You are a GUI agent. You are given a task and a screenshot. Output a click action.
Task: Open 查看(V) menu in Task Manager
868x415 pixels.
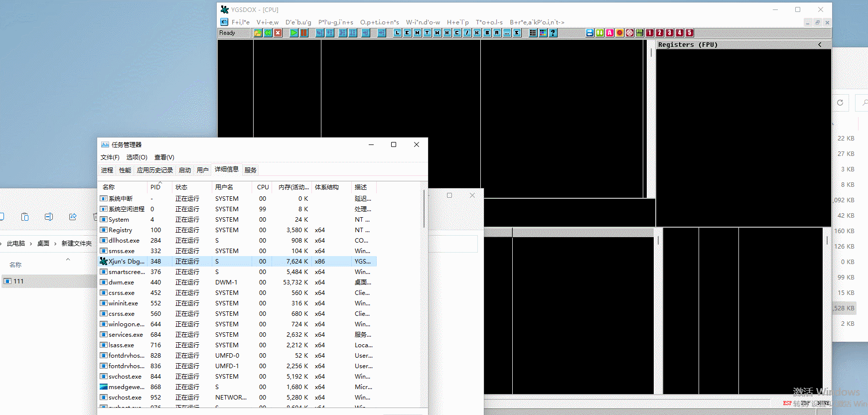[164, 157]
